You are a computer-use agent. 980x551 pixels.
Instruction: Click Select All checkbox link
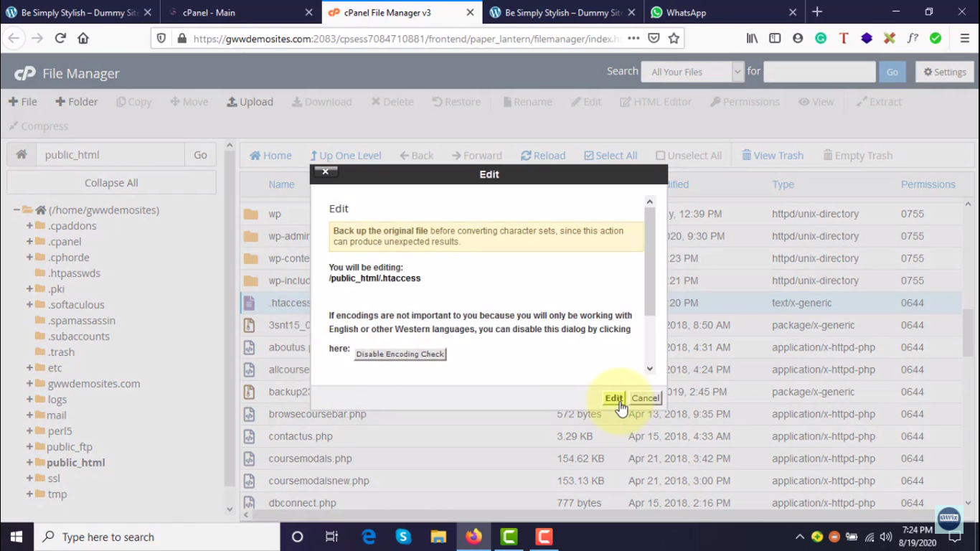tap(611, 156)
